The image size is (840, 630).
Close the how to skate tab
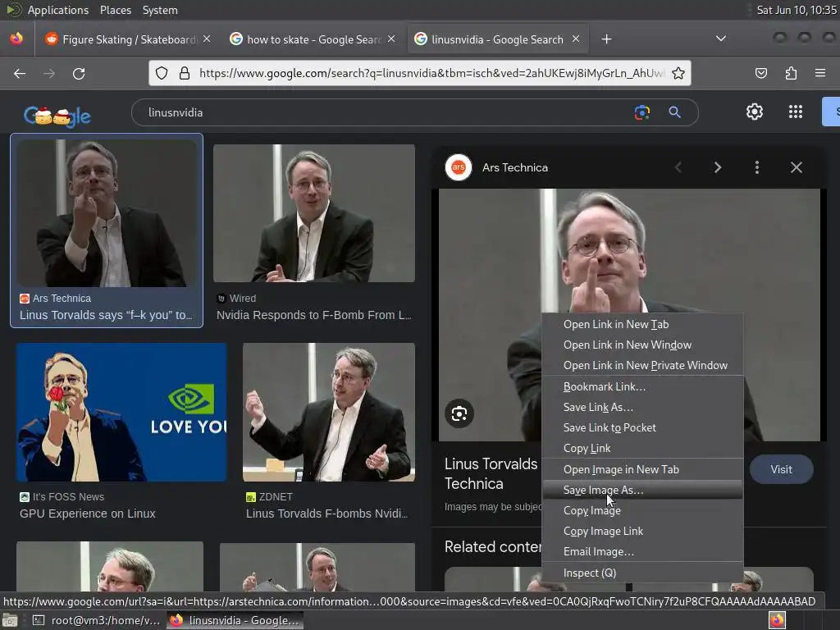tap(391, 39)
